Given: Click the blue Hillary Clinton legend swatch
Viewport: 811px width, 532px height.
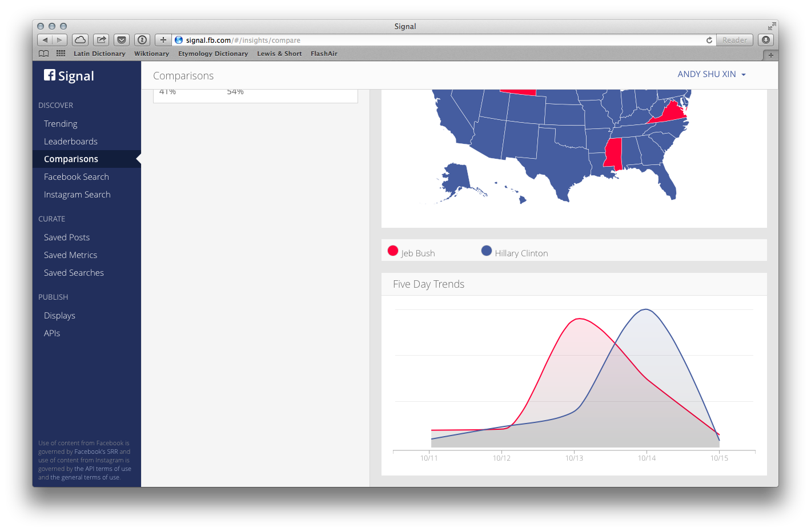Looking at the screenshot, I should pyautogui.click(x=487, y=251).
